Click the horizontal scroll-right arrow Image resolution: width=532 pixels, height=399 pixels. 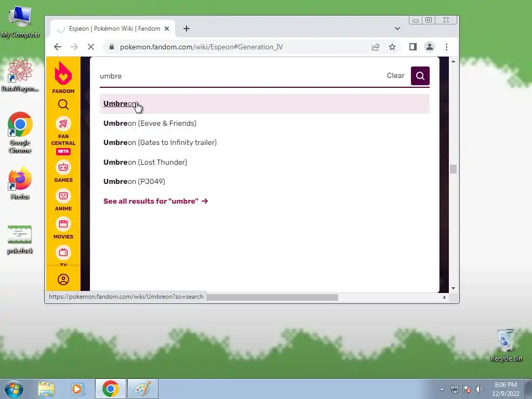pyautogui.click(x=445, y=297)
